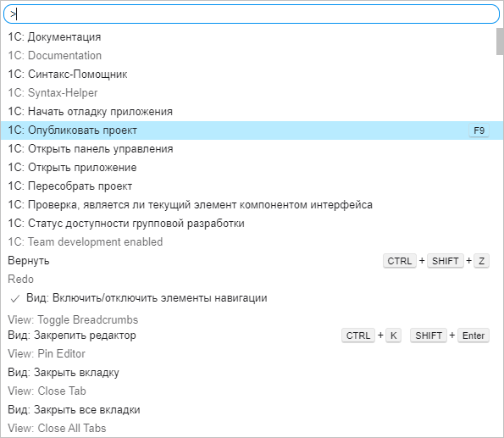504x438 pixels.
Task: Select '1С: Синтакс-Помощник' command
Action: click(x=68, y=75)
